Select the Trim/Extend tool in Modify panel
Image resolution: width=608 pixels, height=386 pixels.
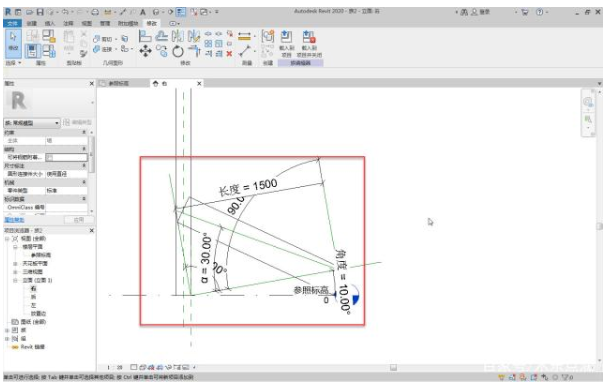tap(194, 51)
